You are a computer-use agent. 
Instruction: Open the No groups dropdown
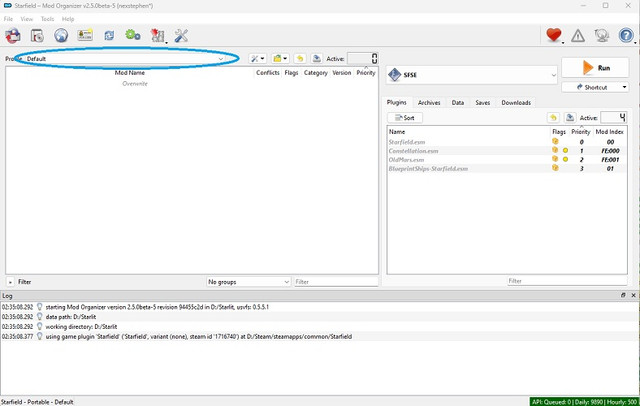[248, 282]
